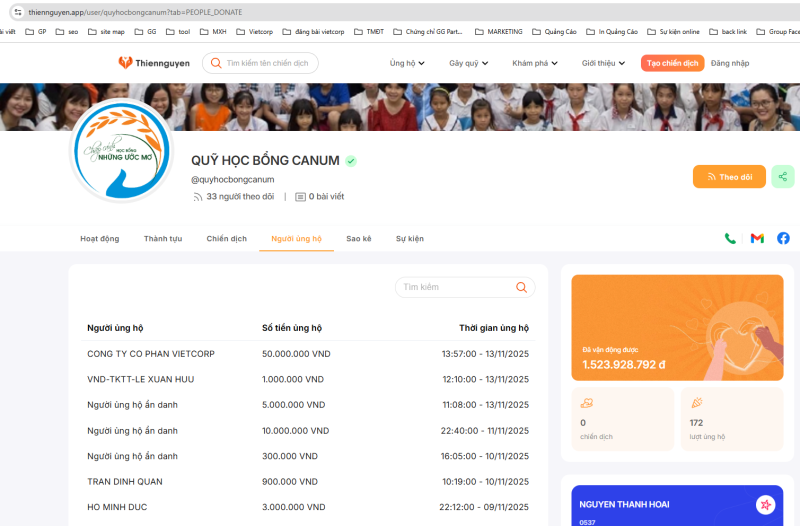Open the Vietcorp bookmark folder
The width and height of the screenshot is (800, 526).
click(x=255, y=32)
